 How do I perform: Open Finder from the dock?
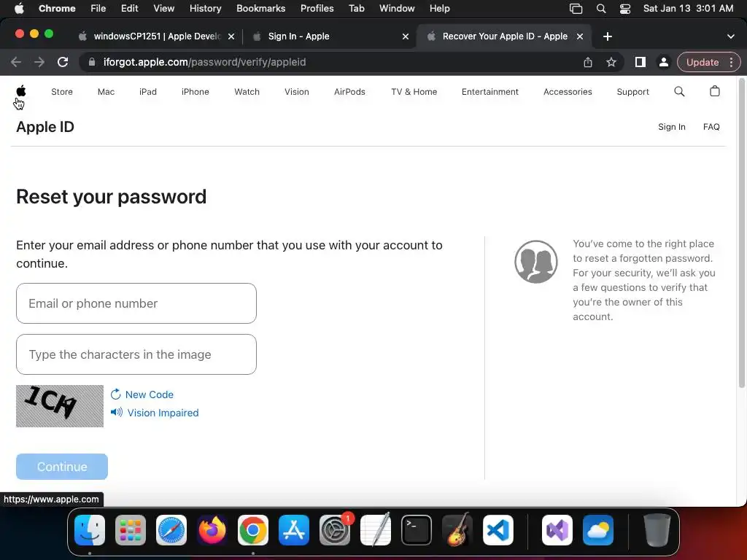[90, 530]
